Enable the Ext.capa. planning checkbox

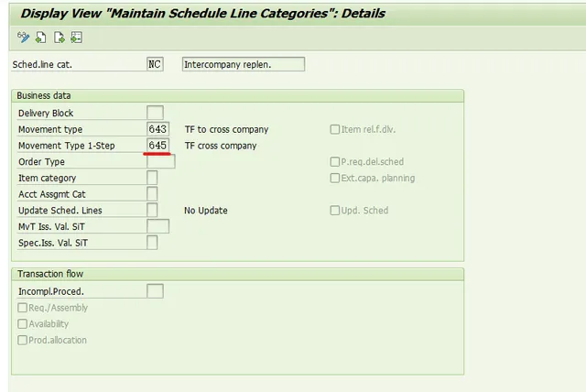[x=334, y=178]
